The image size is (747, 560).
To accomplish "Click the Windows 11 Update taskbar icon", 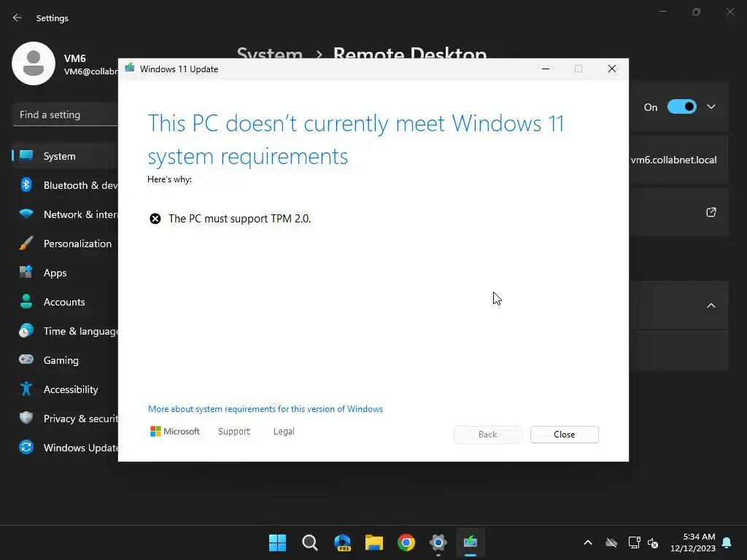I will (471, 542).
